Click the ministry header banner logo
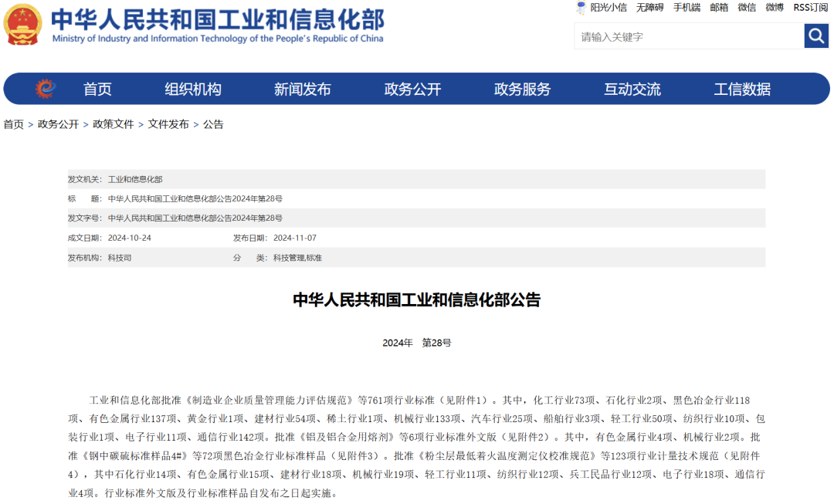834x504 pixels. point(216,23)
